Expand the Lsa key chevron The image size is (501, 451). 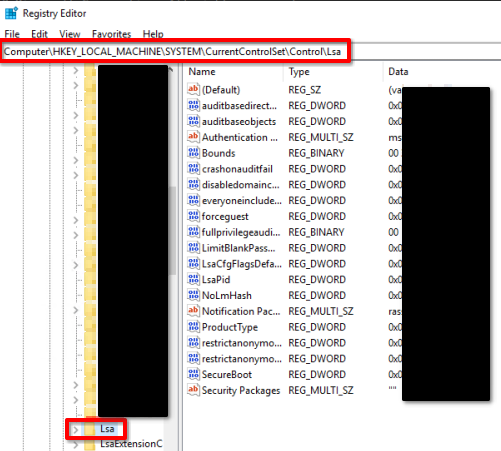76,429
